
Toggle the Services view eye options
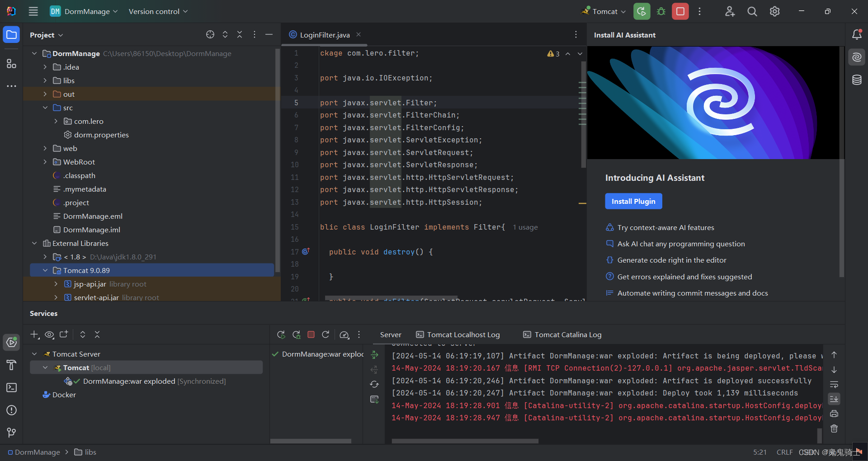point(49,334)
